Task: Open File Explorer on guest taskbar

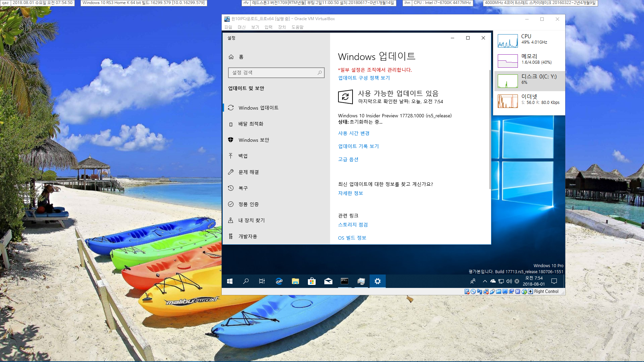Action: click(296, 281)
